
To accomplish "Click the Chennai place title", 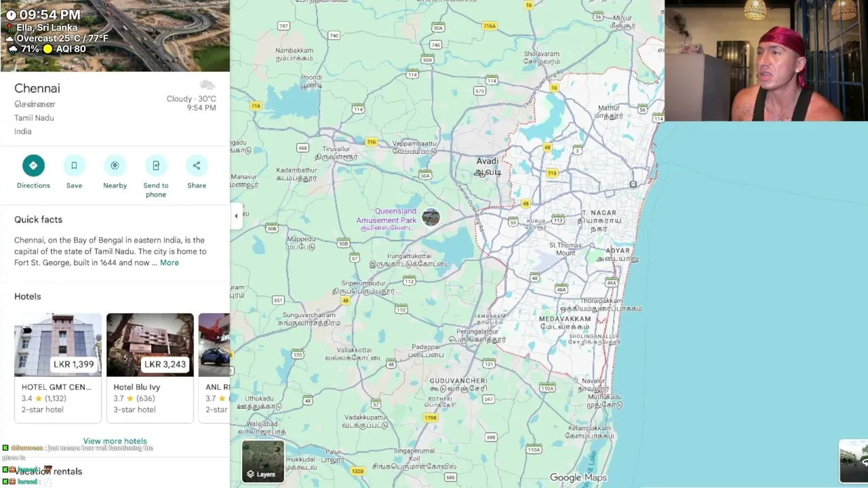I will point(37,88).
